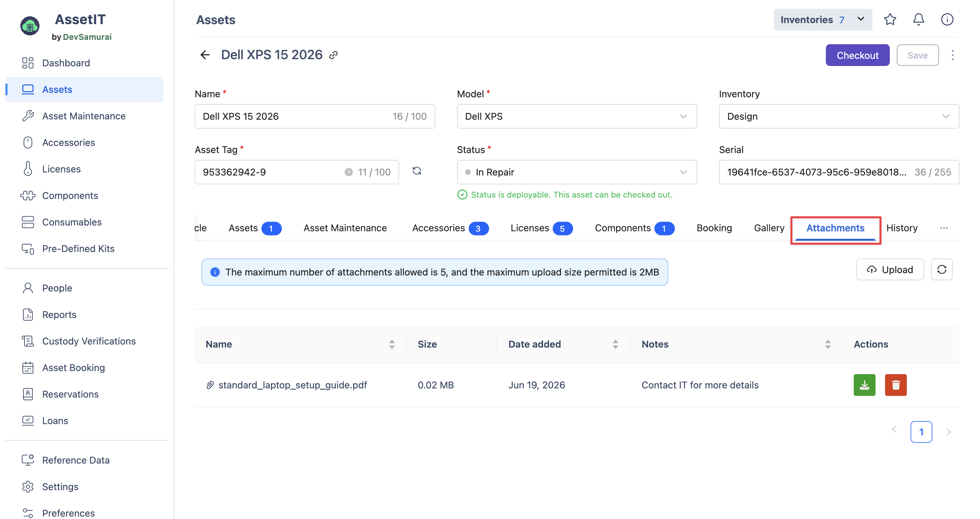Open Reservations in the sidebar
The height and width of the screenshot is (519, 980).
click(84, 394)
